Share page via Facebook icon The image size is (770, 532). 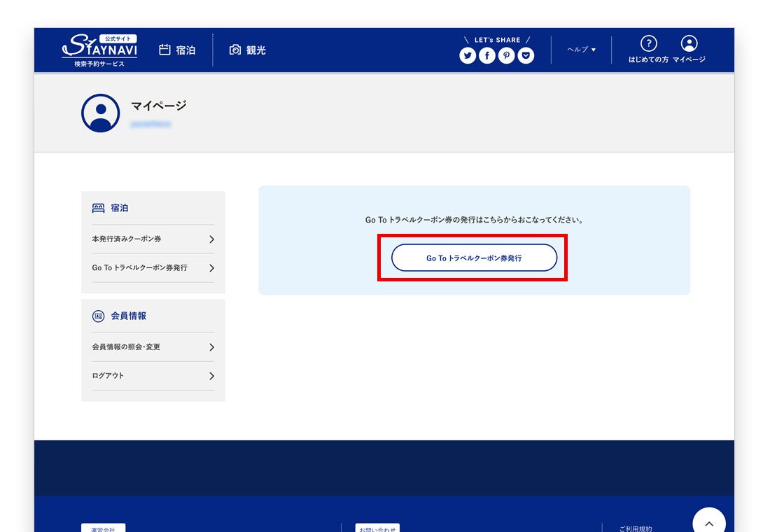click(x=487, y=56)
